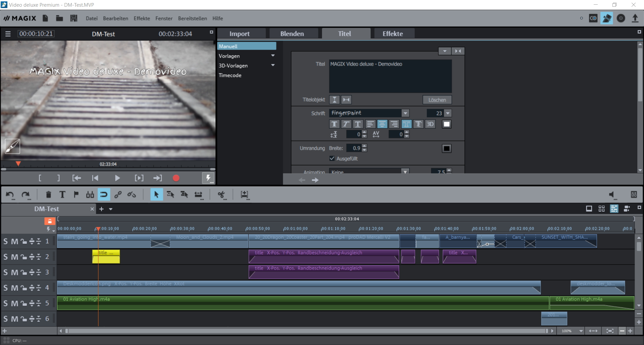Solo track 1 using its S button

click(x=5, y=241)
